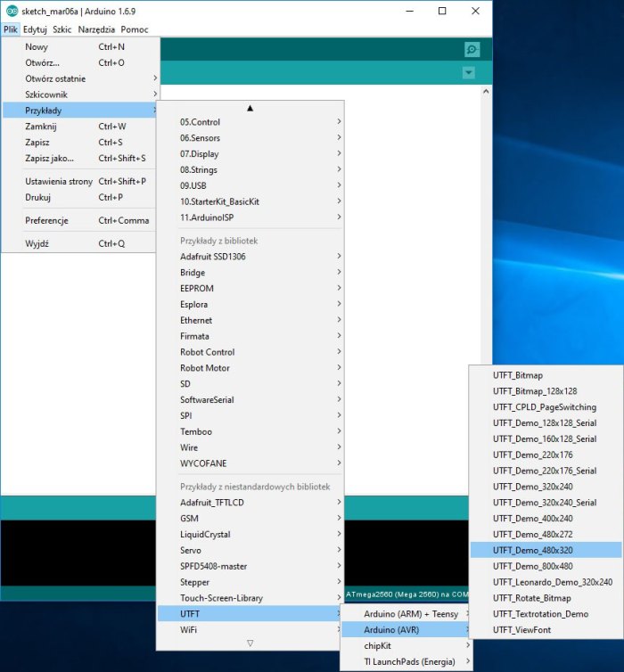Open Firmata library examples
Viewport: 624px width, 672px height.
tap(250, 336)
